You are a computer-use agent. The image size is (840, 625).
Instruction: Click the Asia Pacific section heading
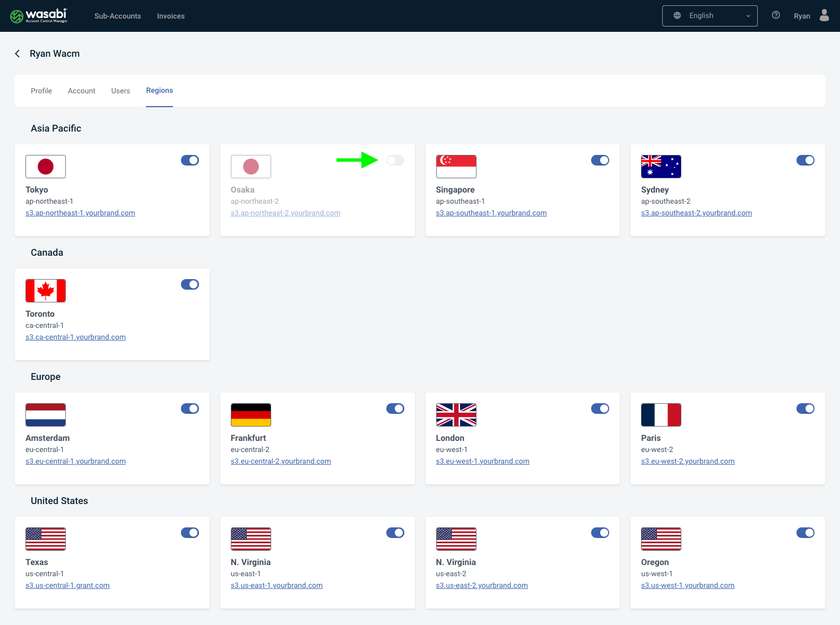tap(56, 128)
